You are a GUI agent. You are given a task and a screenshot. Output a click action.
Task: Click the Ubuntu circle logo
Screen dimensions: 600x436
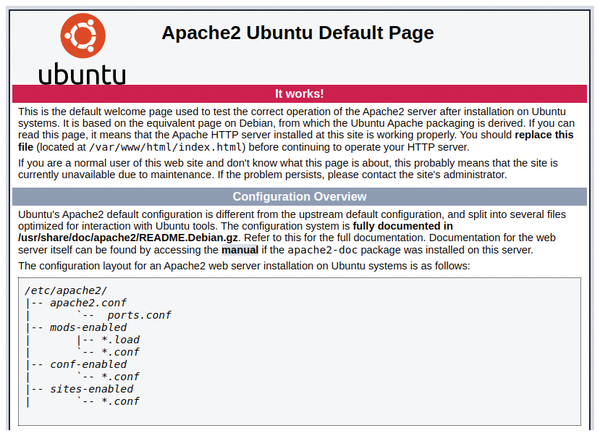(83, 36)
